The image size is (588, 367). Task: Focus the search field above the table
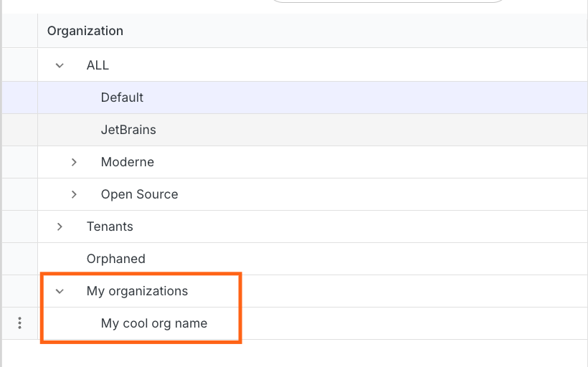[x=387, y=3]
